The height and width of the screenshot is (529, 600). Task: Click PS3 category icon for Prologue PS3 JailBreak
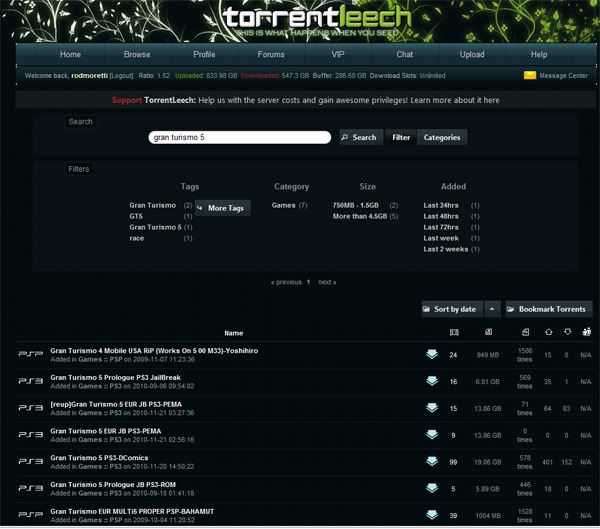(31, 381)
